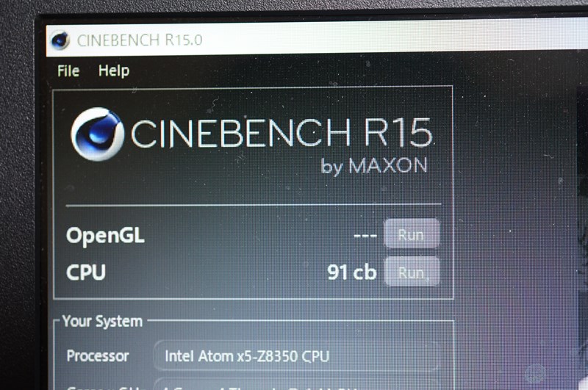This screenshot has width=588, height=390.
Task: Click the Processor label
Action: pos(98,356)
